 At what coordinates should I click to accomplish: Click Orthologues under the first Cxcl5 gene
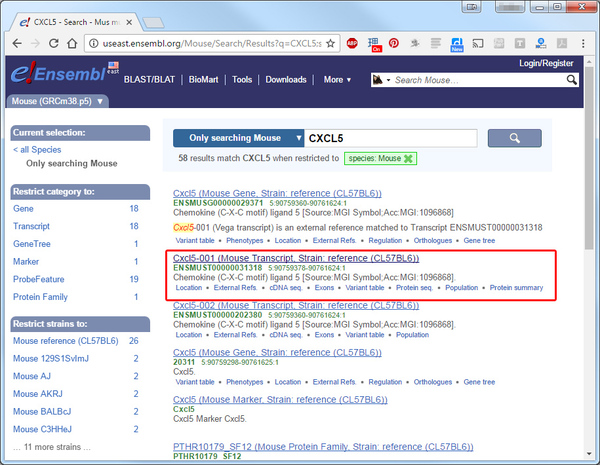coord(432,241)
